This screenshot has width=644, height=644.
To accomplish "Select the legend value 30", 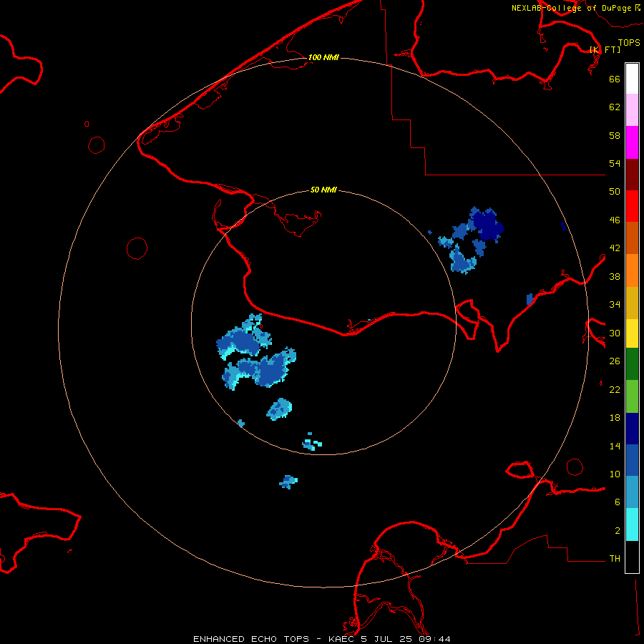I will [615, 333].
